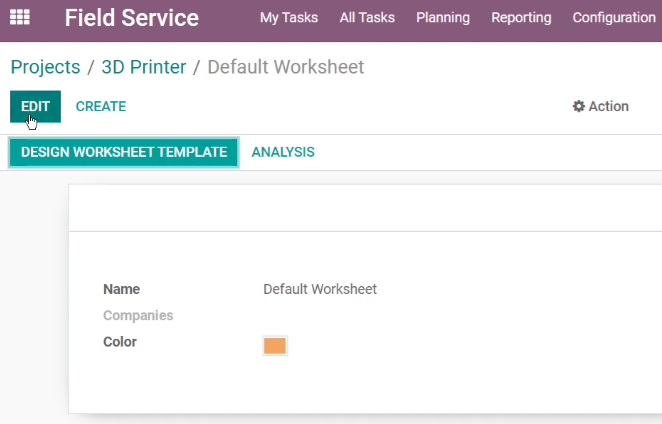Click the Name value Default Worksheet
Image resolution: width=662 pixels, height=424 pixels.
coord(320,289)
